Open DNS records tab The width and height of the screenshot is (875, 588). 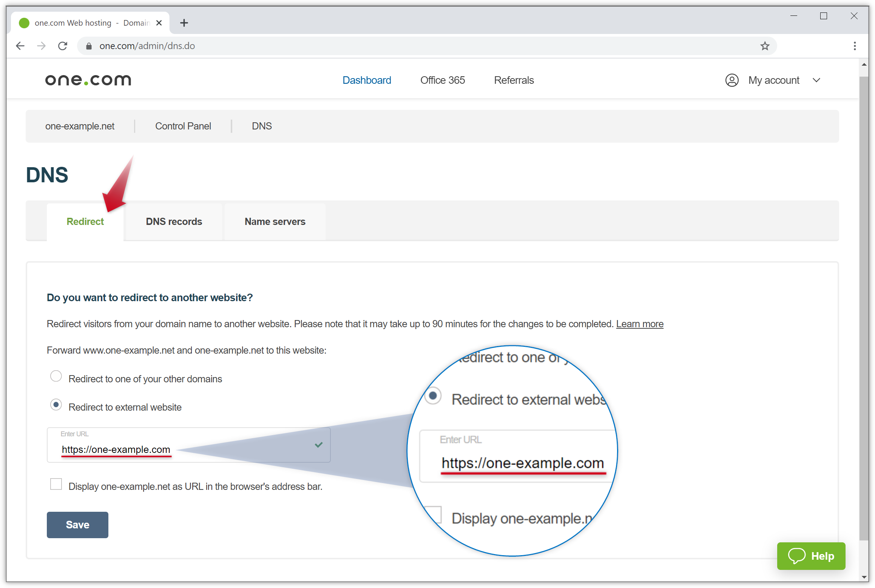tap(173, 221)
